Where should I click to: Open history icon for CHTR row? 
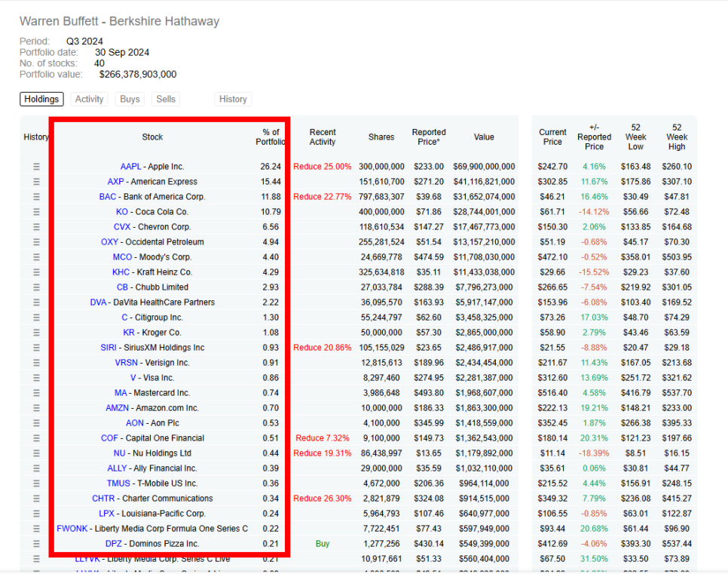36,499
